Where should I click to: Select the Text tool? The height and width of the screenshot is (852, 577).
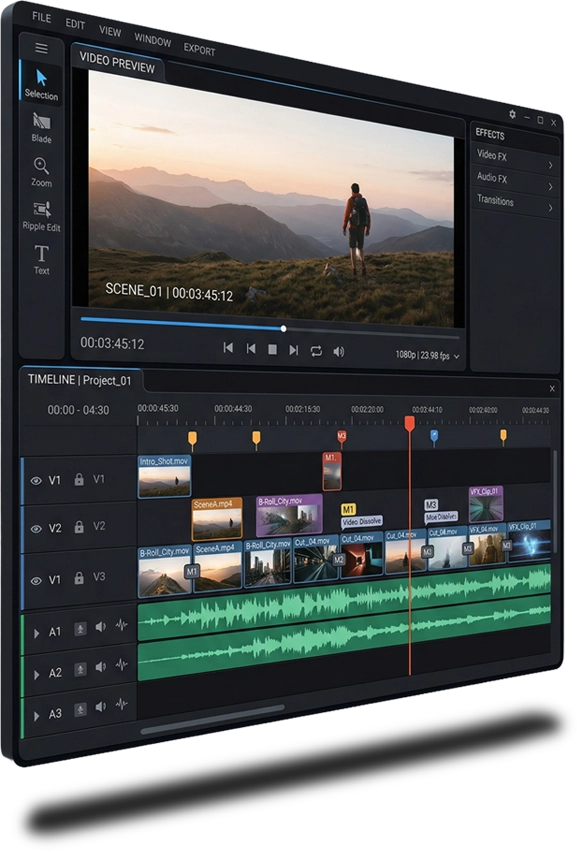coord(41,260)
